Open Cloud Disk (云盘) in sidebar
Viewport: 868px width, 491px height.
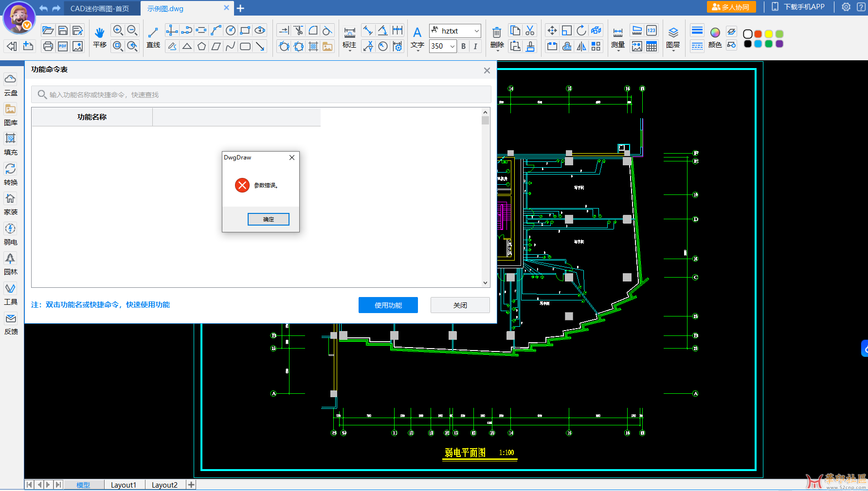coord(11,85)
